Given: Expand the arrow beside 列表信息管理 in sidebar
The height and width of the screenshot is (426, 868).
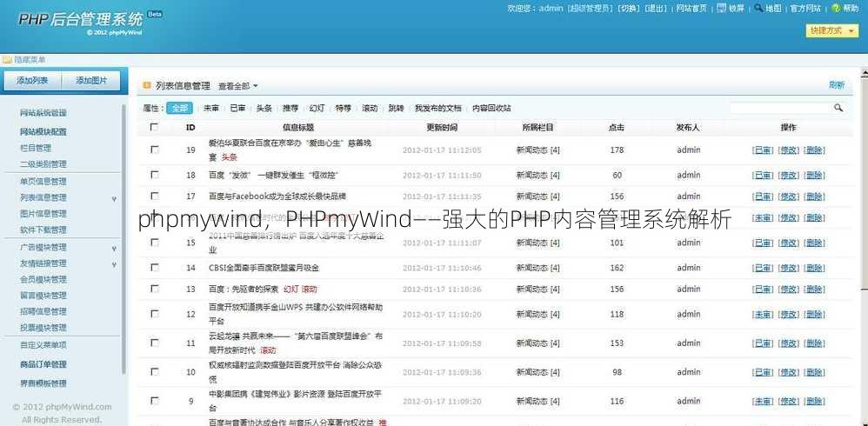Looking at the screenshot, I should tap(114, 198).
